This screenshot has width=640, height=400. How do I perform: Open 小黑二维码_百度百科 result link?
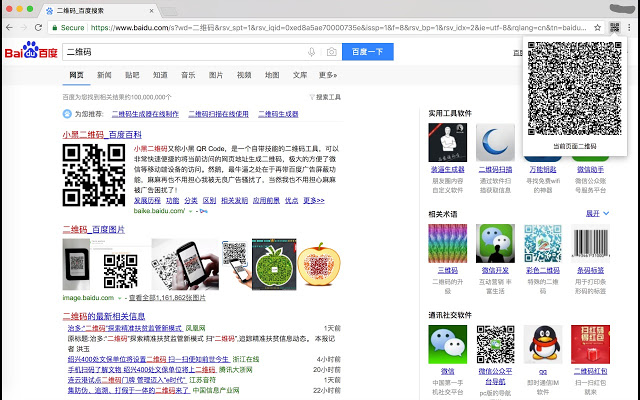click(102, 135)
